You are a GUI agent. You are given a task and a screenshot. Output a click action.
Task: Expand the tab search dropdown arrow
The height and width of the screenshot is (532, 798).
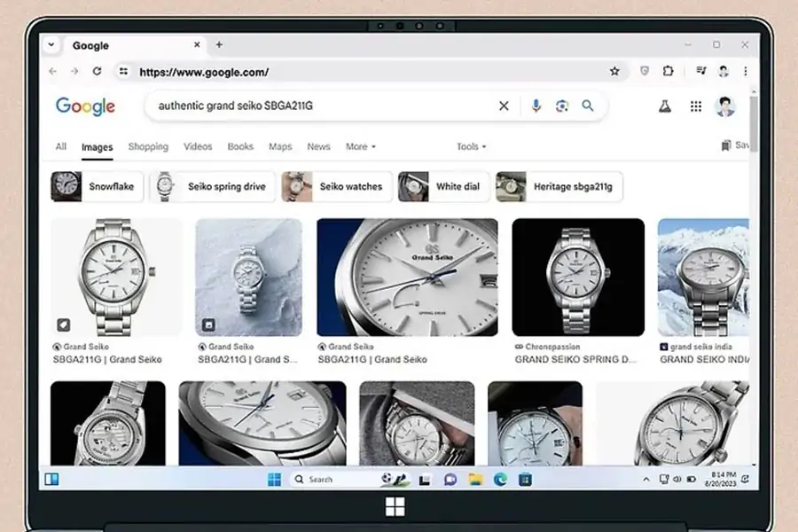pos(51,45)
